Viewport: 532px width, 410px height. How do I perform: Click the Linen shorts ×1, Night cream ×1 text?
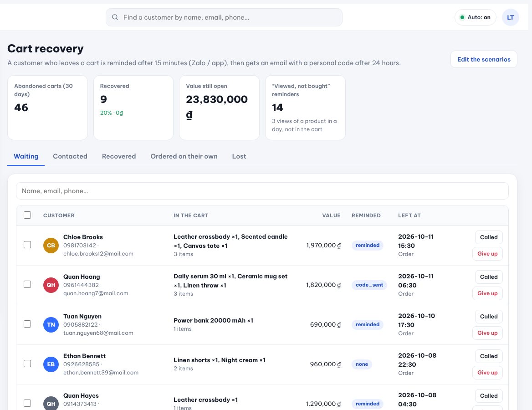point(220,360)
